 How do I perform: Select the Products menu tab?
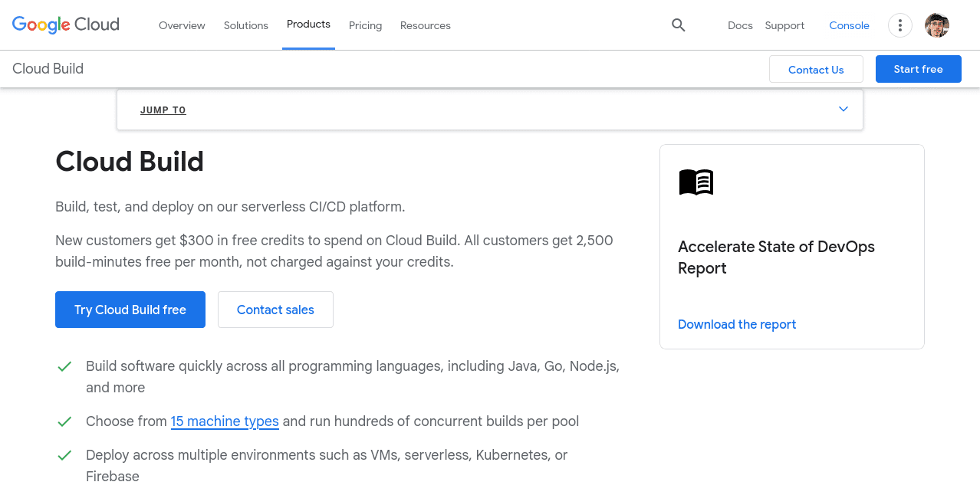coord(308,25)
